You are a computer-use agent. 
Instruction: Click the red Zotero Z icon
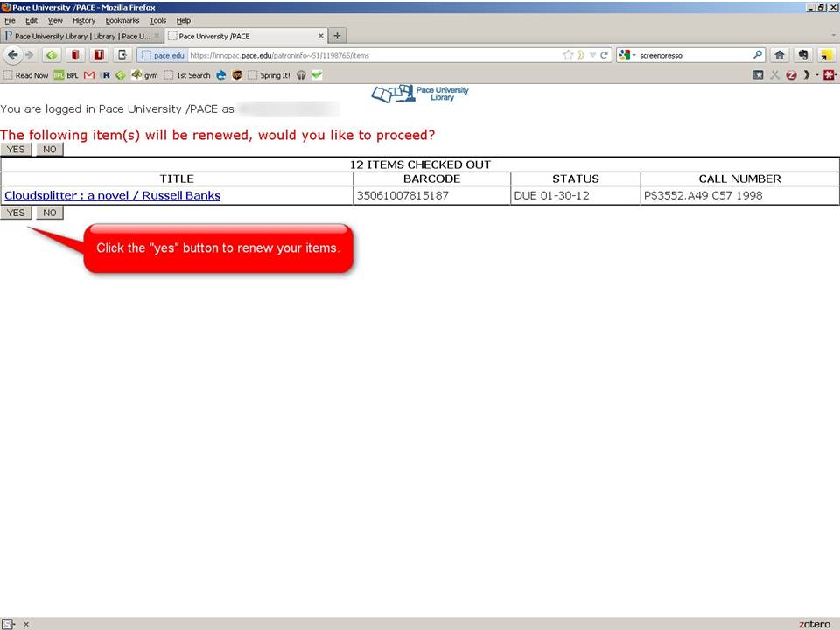coord(791,75)
